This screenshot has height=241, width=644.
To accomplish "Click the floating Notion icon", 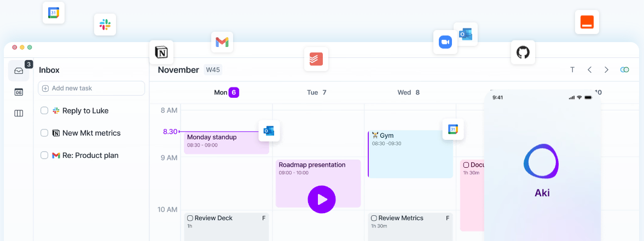I will coord(161,52).
